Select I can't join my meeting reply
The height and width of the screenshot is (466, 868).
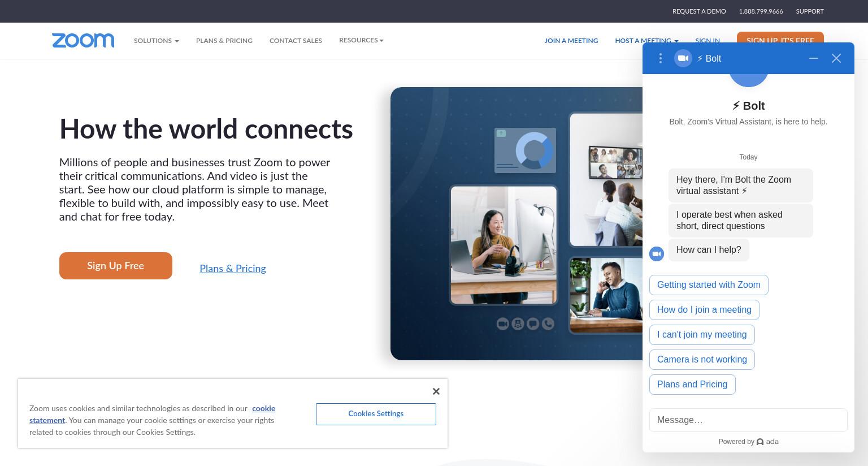(x=702, y=335)
